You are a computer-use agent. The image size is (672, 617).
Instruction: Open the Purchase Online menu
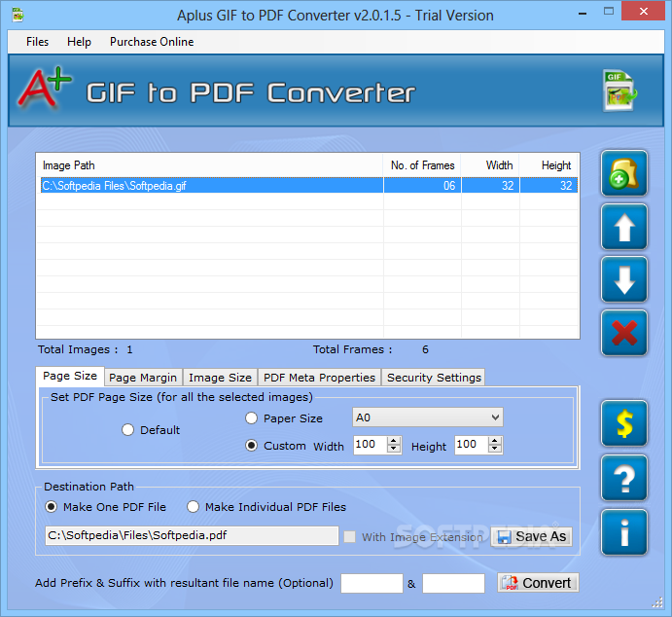pyautogui.click(x=152, y=42)
